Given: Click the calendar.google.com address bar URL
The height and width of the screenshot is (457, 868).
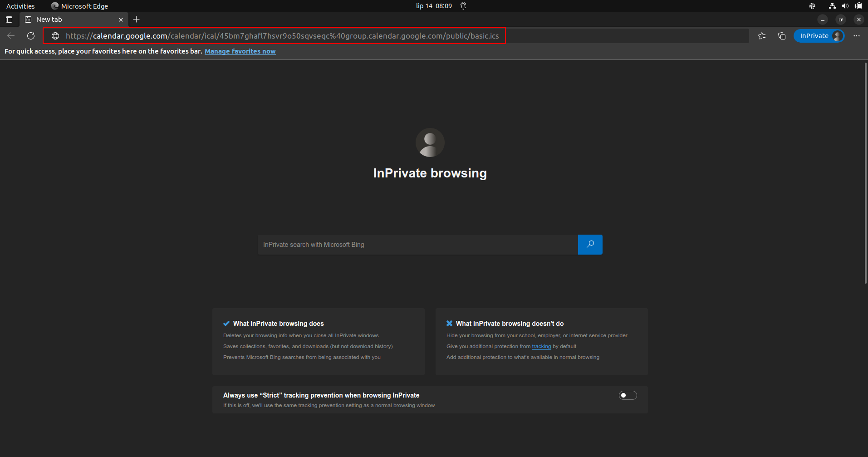Looking at the screenshot, I should point(282,36).
